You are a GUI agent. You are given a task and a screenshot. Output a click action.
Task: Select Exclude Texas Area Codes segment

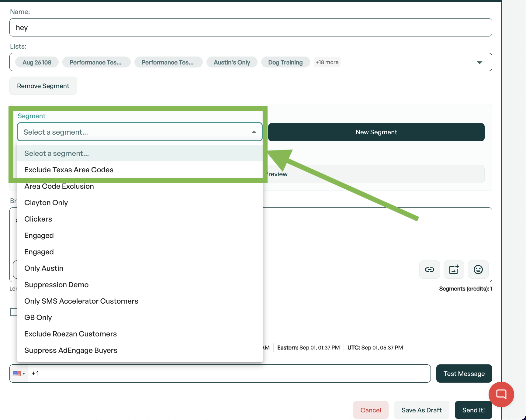[140, 170]
